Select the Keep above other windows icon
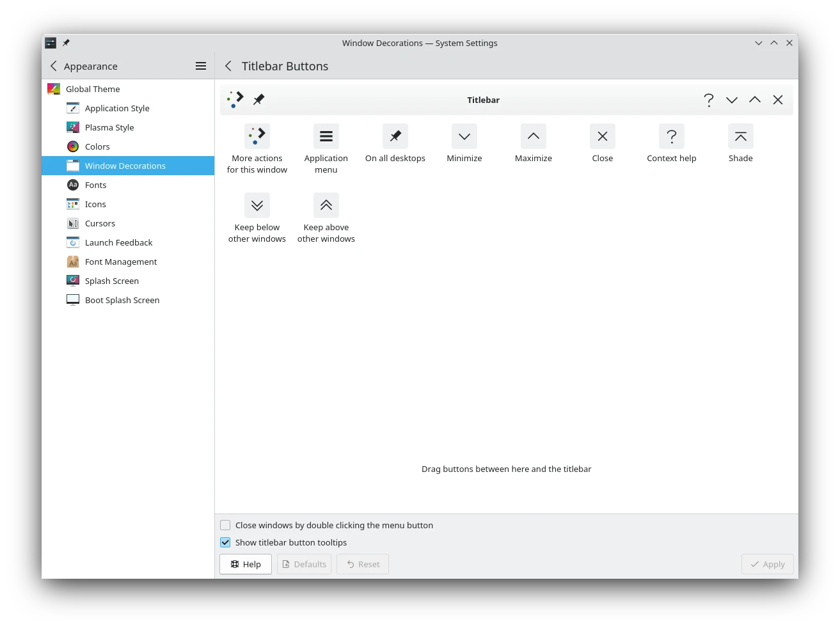This screenshot has width=840, height=628. pyautogui.click(x=326, y=205)
